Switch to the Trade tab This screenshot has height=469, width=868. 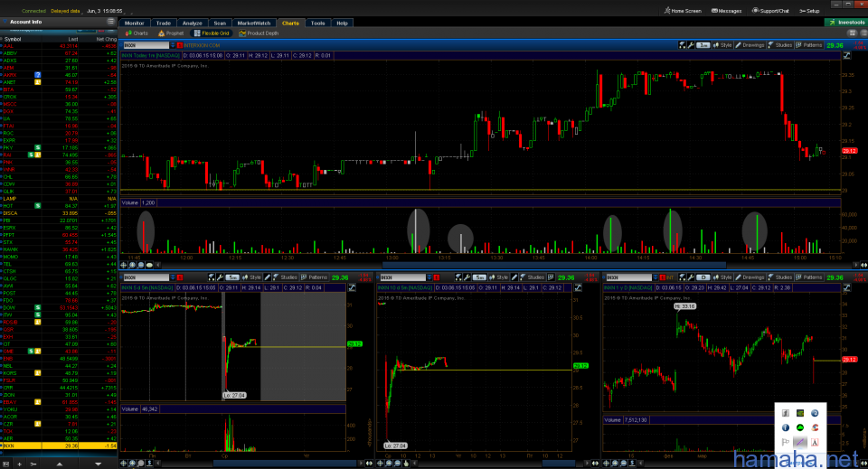pos(164,23)
